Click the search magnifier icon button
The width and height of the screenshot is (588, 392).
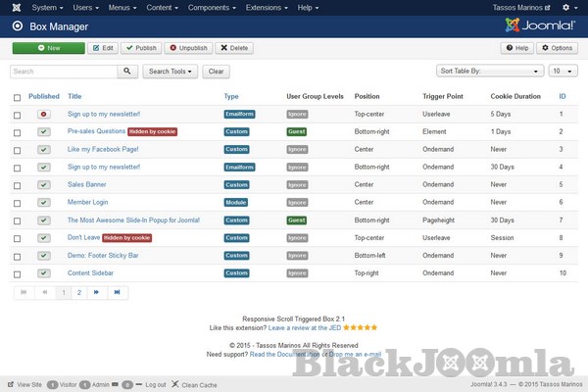pos(128,72)
